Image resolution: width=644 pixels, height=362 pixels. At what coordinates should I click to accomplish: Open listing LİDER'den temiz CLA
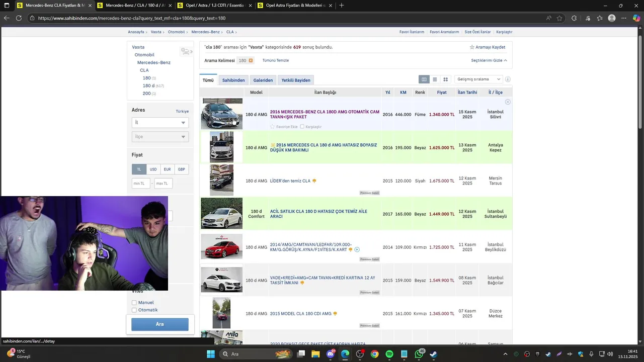coord(290,181)
